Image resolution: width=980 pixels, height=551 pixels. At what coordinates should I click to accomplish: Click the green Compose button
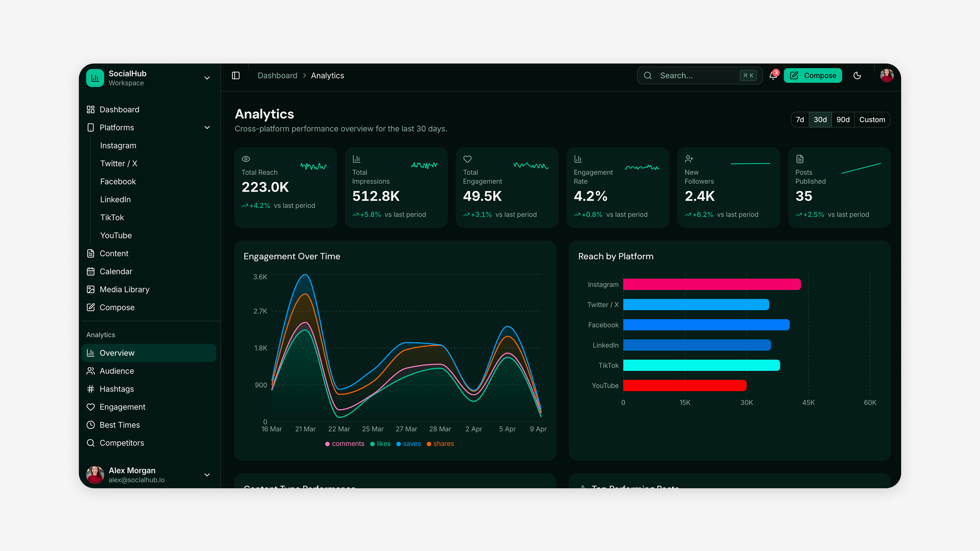813,75
